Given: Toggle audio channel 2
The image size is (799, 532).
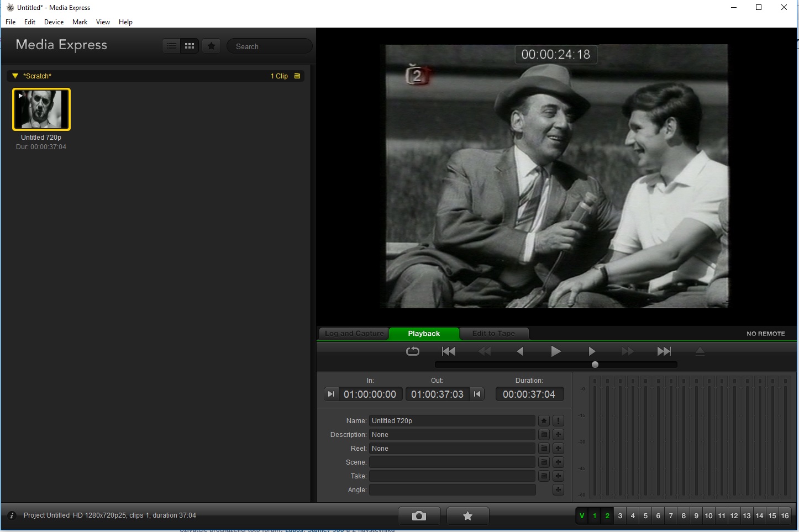Looking at the screenshot, I should [x=607, y=516].
